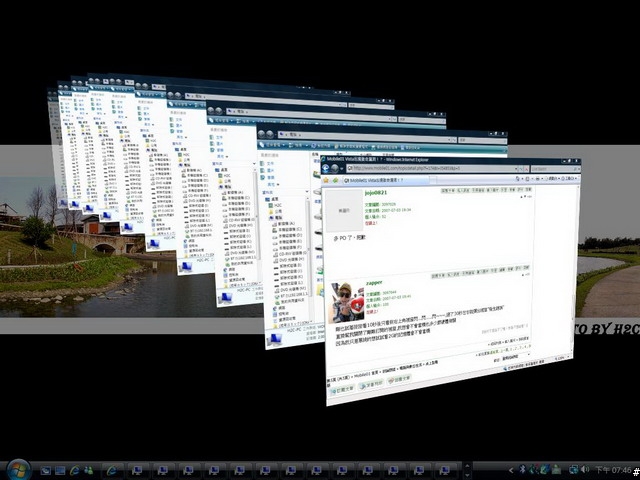Activate the Internet Explorer taskbar button
The height and width of the screenshot is (480, 640).
click(112, 471)
